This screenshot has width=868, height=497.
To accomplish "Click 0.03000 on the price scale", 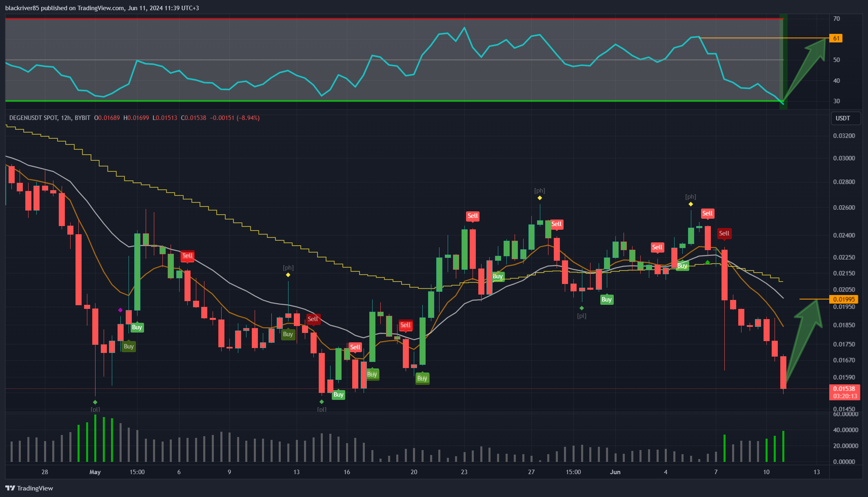I will tap(844, 158).
